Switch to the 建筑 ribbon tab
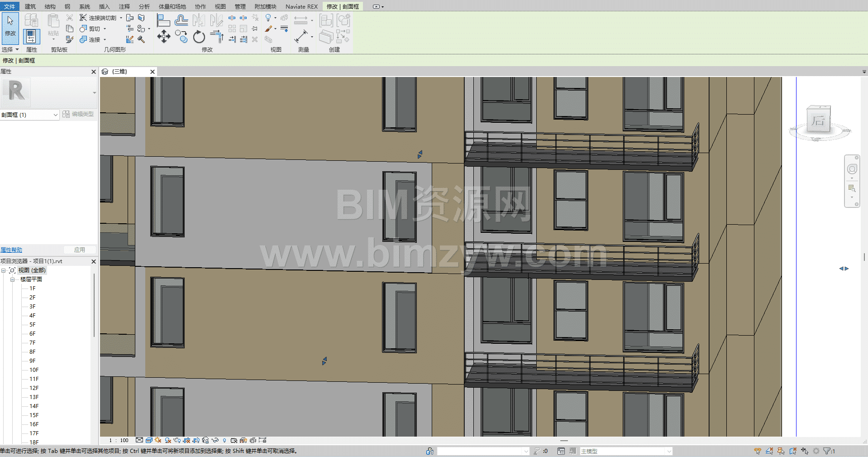 30,6
